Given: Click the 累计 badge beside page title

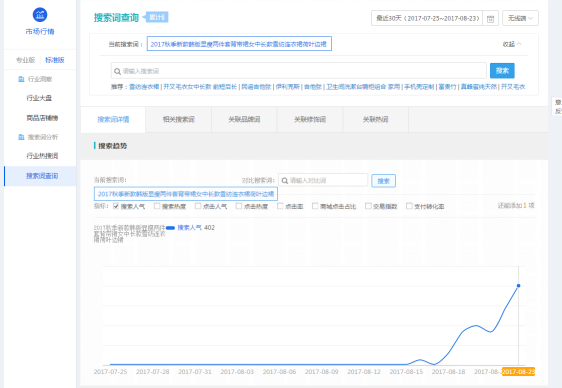Looking at the screenshot, I should pyautogui.click(x=156, y=17).
